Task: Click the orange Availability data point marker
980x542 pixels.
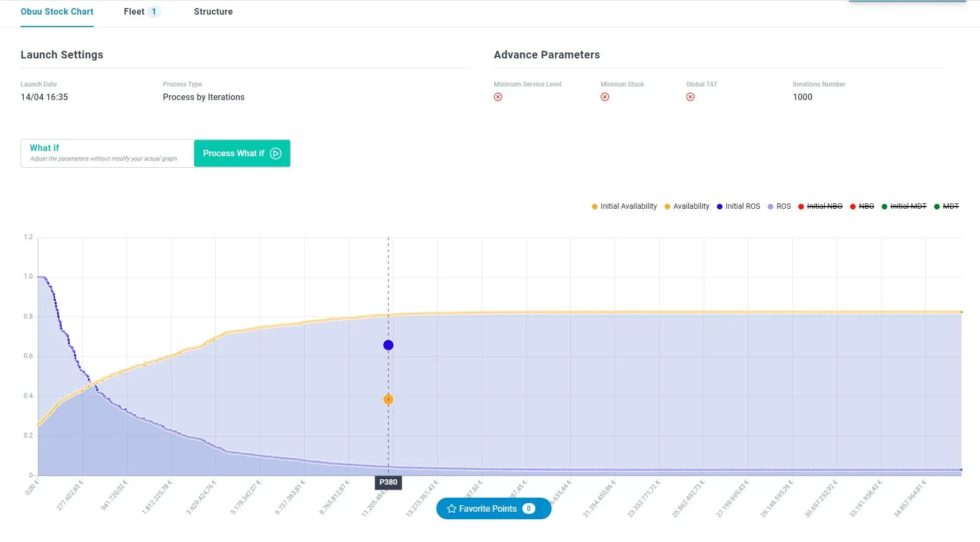Action: coord(388,399)
